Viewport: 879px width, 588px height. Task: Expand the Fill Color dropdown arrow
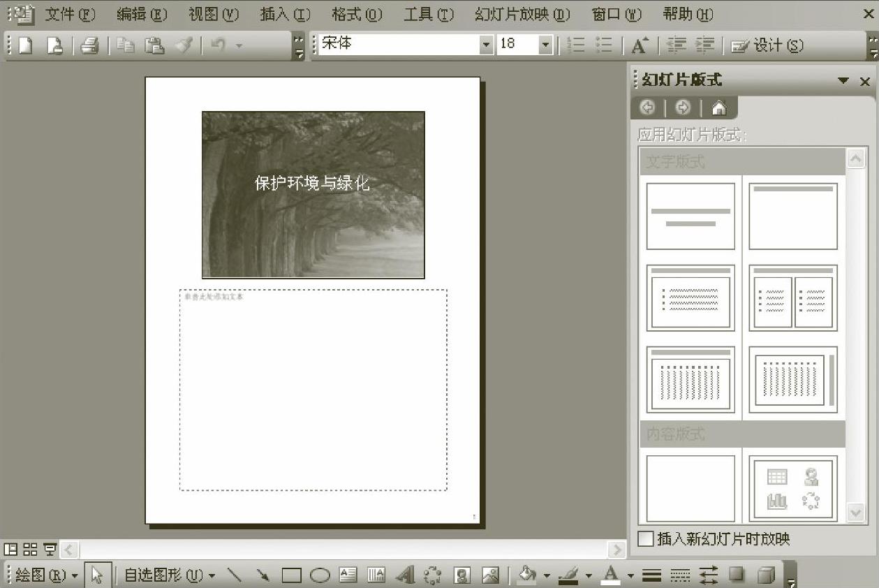click(x=547, y=576)
